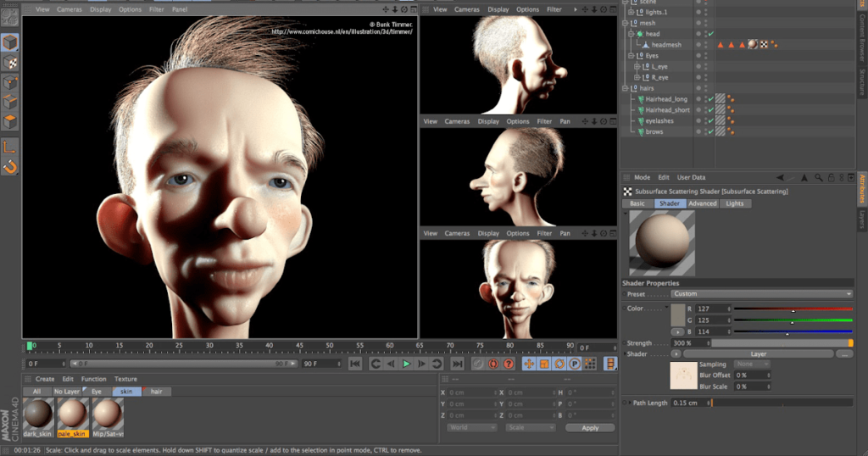
Task: Click the checkered texture tag on headmesh
Action: click(x=764, y=44)
